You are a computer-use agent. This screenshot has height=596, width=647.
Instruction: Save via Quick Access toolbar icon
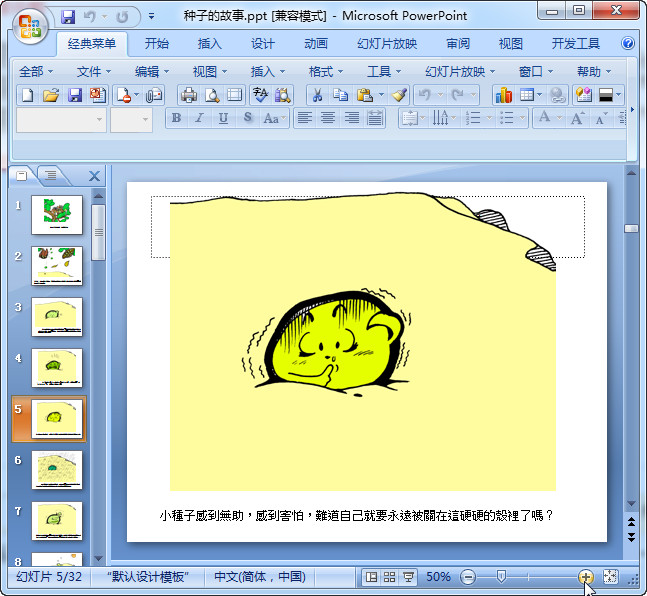[68, 17]
